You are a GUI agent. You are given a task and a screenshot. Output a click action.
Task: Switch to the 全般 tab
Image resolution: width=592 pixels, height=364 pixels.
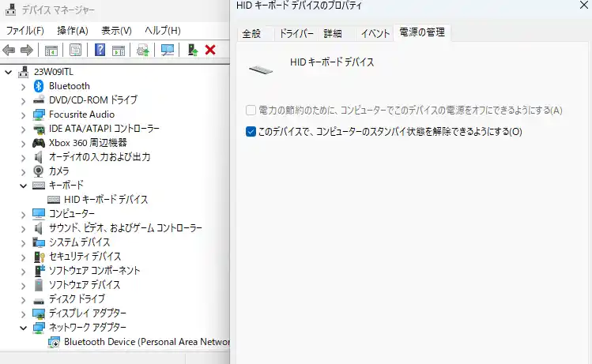[x=251, y=34]
